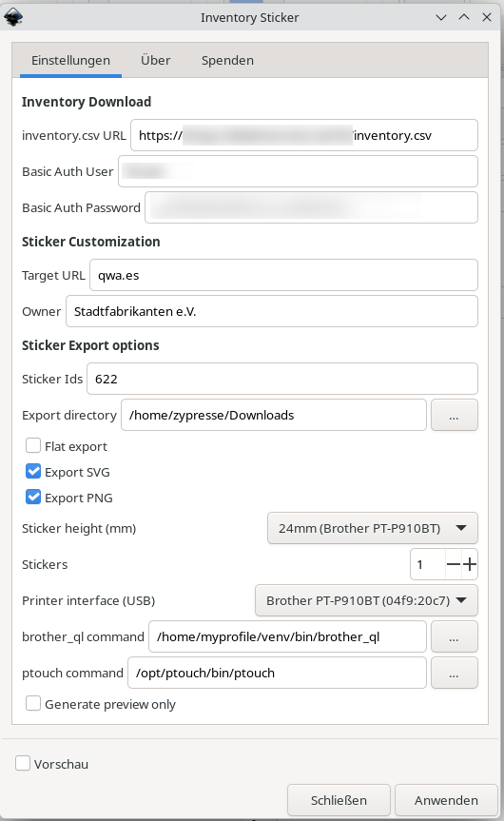Image resolution: width=504 pixels, height=821 pixels.
Task: Click the Anwenden button
Action: [446, 800]
